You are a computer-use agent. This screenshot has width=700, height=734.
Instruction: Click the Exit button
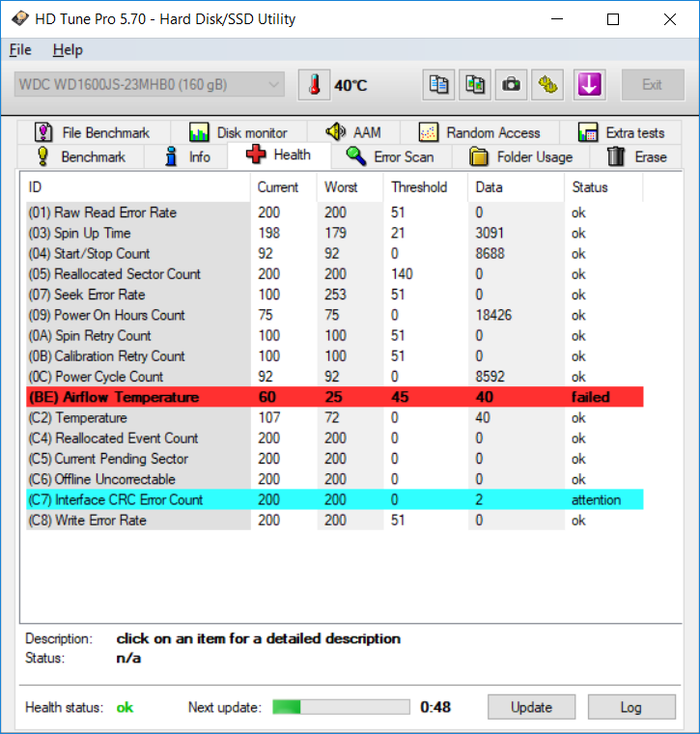pyautogui.click(x=653, y=85)
